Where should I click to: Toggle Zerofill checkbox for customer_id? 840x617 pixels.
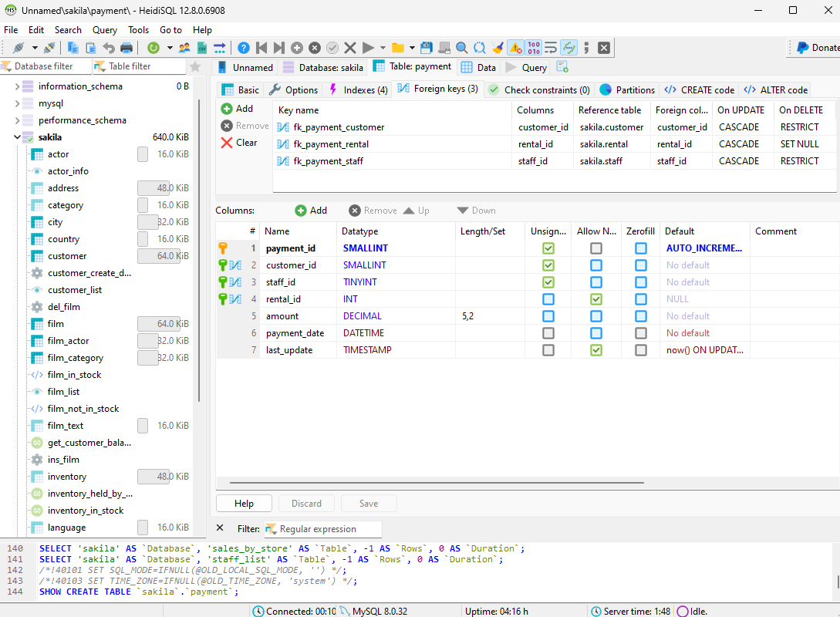point(641,265)
